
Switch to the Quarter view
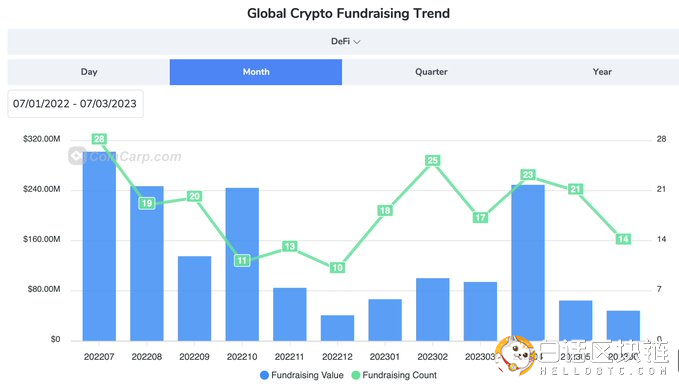431,72
